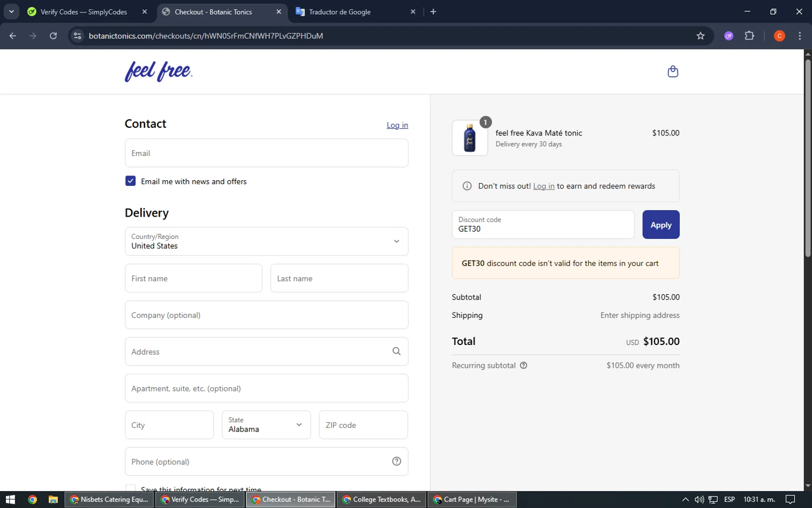Image resolution: width=812 pixels, height=508 pixels.
Task: Close the Verify Codes tab
Action: pos(145,12)
